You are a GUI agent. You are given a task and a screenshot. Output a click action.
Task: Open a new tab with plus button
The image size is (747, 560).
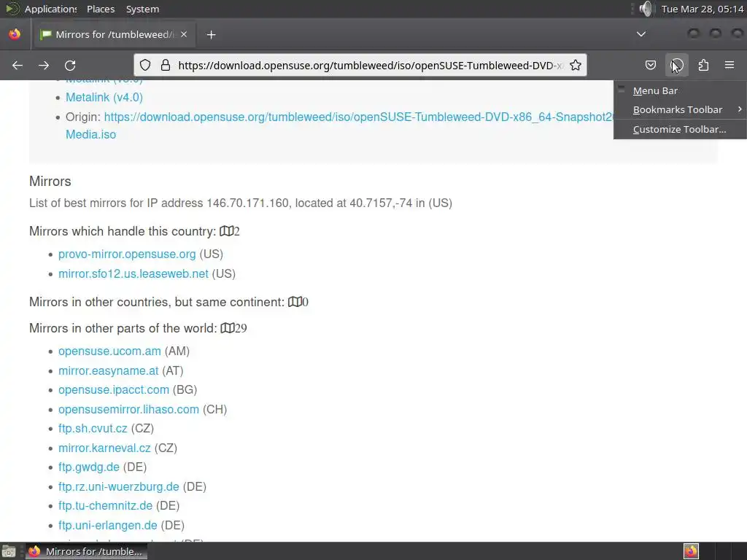click(211, 35)
